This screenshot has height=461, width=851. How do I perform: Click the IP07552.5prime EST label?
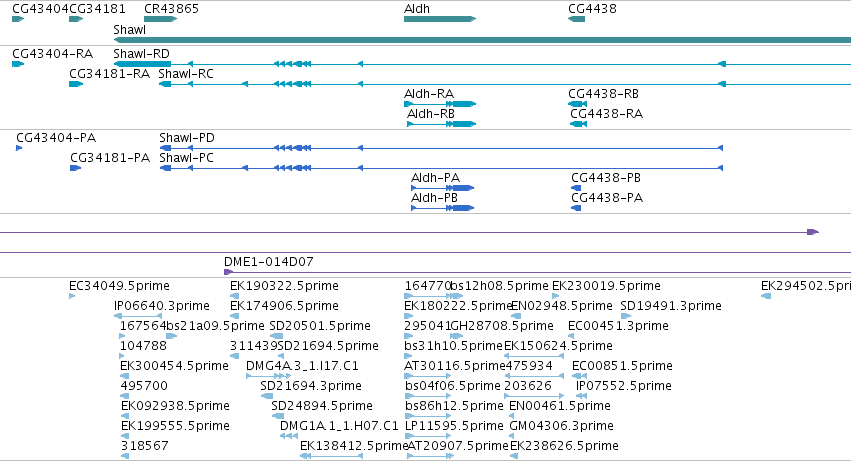point(624,387)
